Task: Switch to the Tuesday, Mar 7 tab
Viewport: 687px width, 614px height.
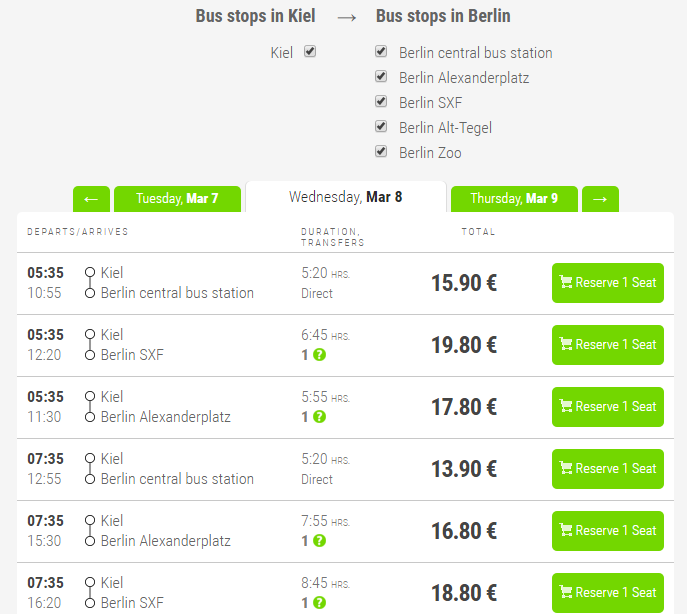Action: [x=178, y=199]
